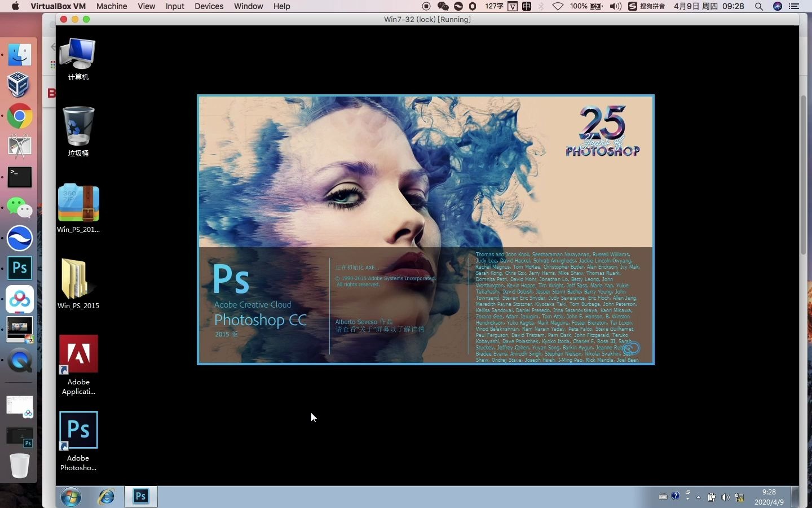Open the VirtualBox icon in the Dock
Image resolution: width=812 pixels, height=508 pixels.
[19, 85]
